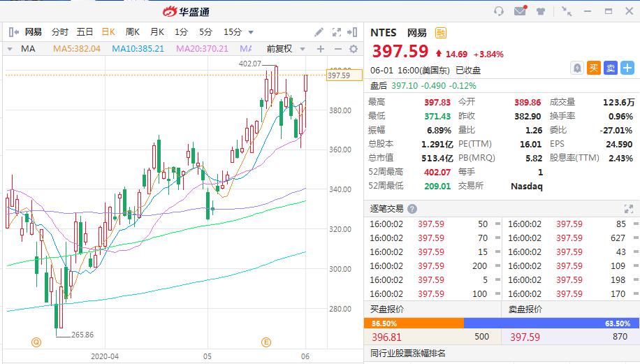Select the pencil drawing tool
Viewport: 640px width, 364px height.
[x=319, y=32]
